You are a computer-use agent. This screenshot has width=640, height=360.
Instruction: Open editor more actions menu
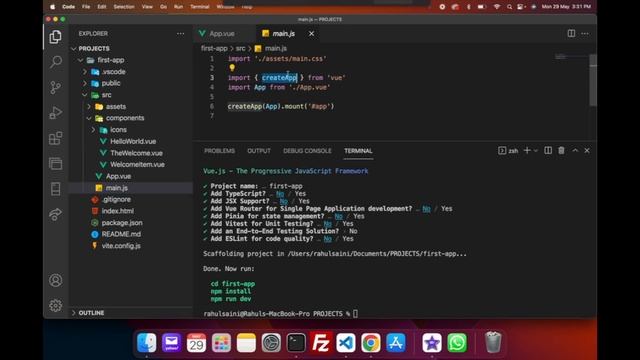[585, 33]
